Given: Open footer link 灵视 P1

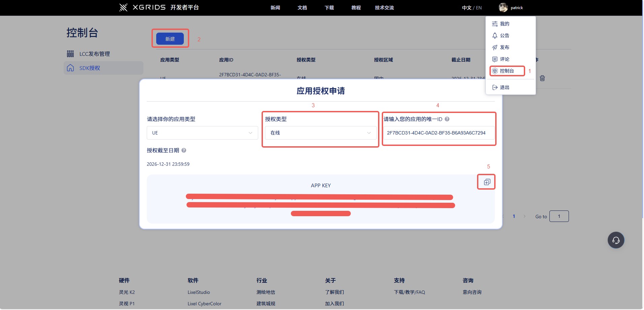Looking at the screenshot, I should (127, 304).
